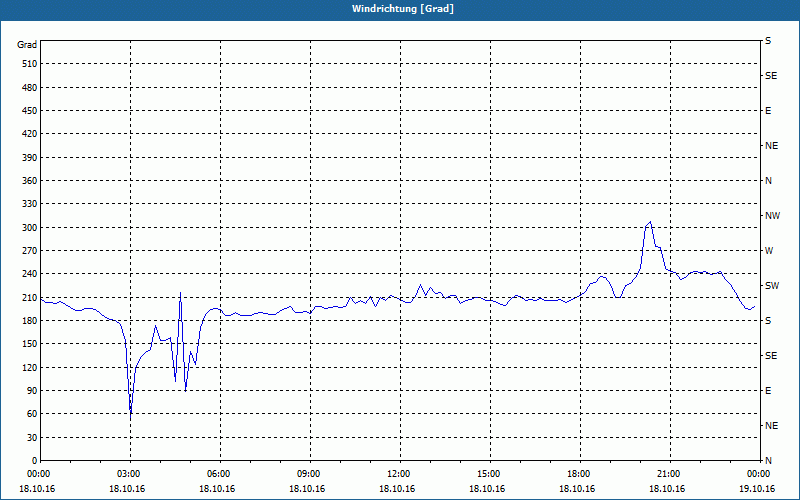Click the 03:00 time label
The image size is (800, 500).
point(130,474)
